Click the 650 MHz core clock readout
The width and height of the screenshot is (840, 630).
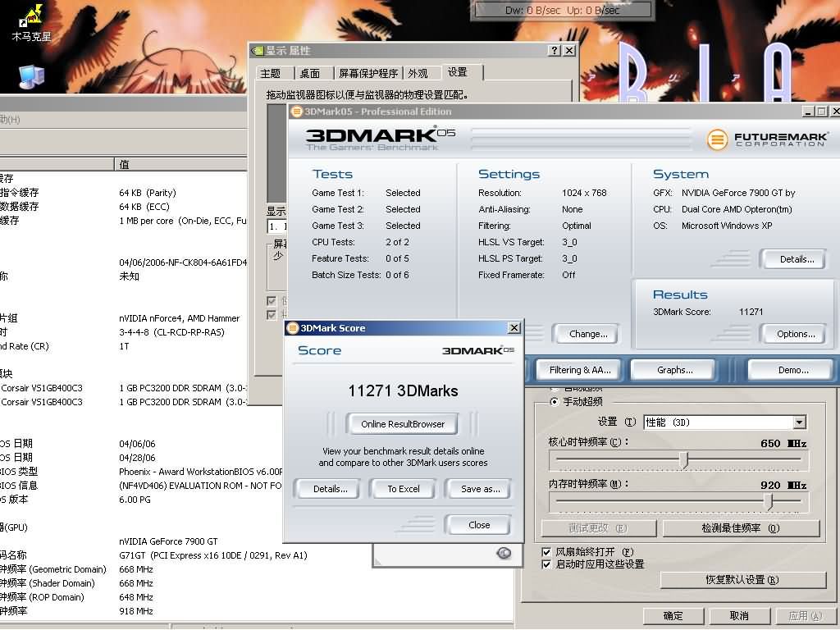783,444
